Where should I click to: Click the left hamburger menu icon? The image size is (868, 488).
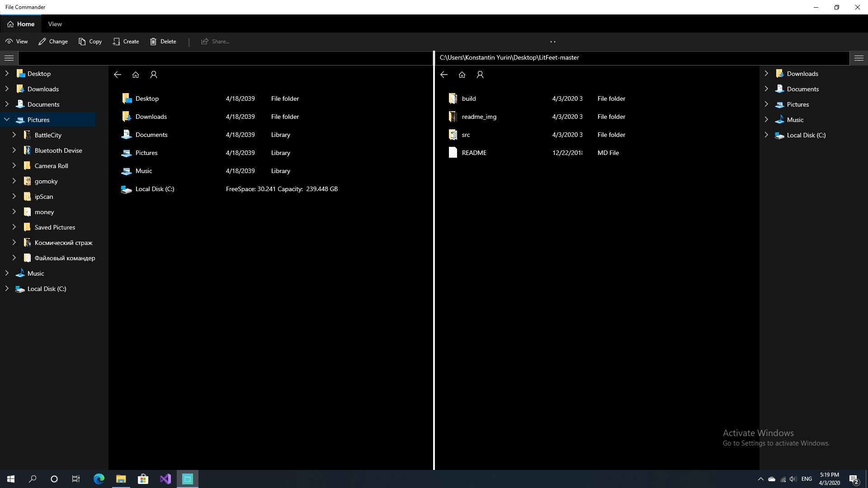point(9,58)
